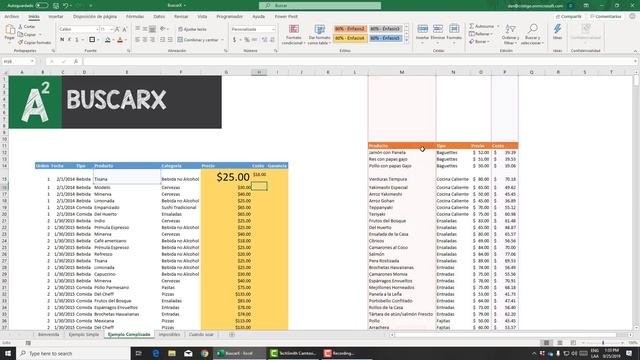Decrease indent icon

point(163,40)
